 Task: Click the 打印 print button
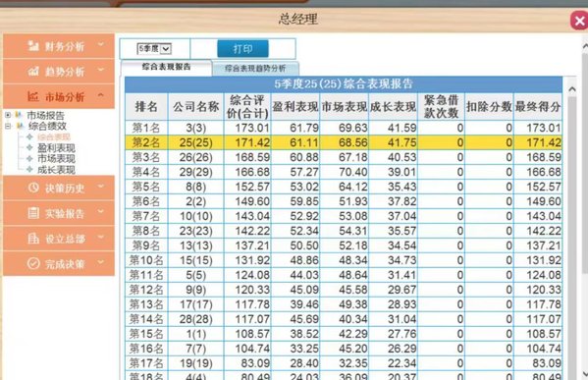[x=243, y=49]
